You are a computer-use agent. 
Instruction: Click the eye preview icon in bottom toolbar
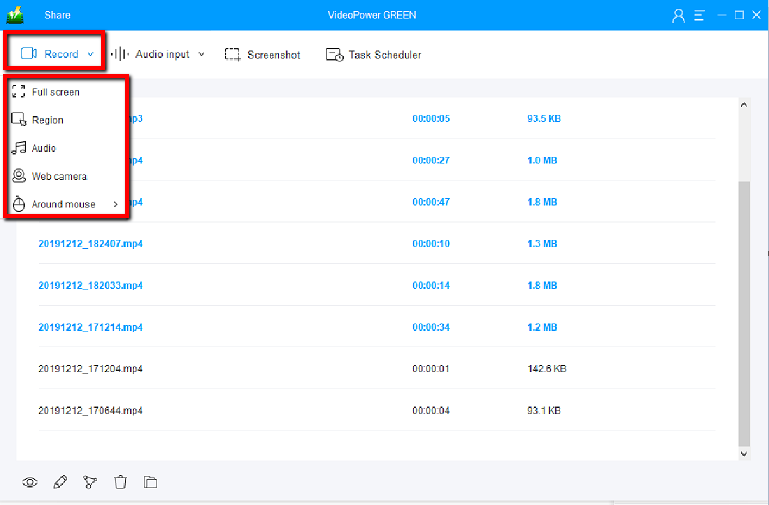click(30, 482)
